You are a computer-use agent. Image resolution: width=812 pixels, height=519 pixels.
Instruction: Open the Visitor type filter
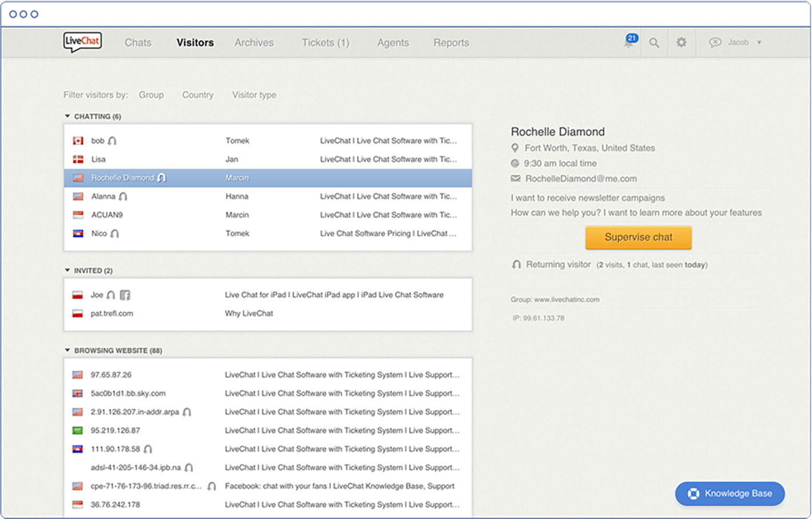tap(254, 95)
